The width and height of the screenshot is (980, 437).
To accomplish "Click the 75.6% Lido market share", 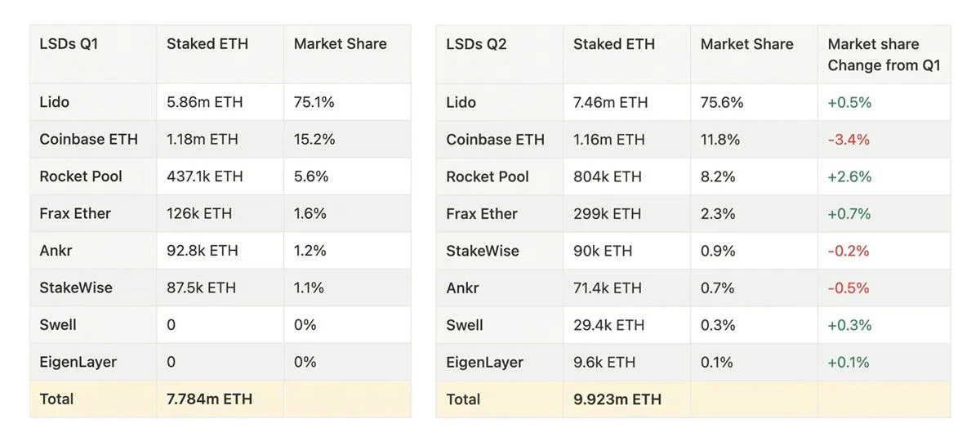I will tap(722, 102).
